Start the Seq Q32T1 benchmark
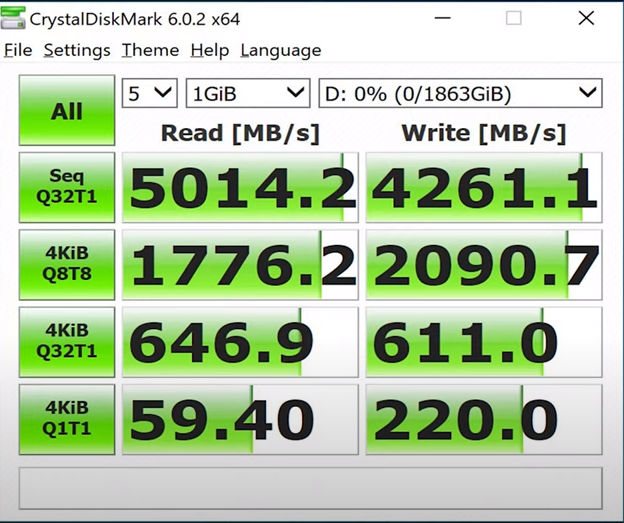The height and width of the screenshot is (523, 624). click(x=67, y=187)
